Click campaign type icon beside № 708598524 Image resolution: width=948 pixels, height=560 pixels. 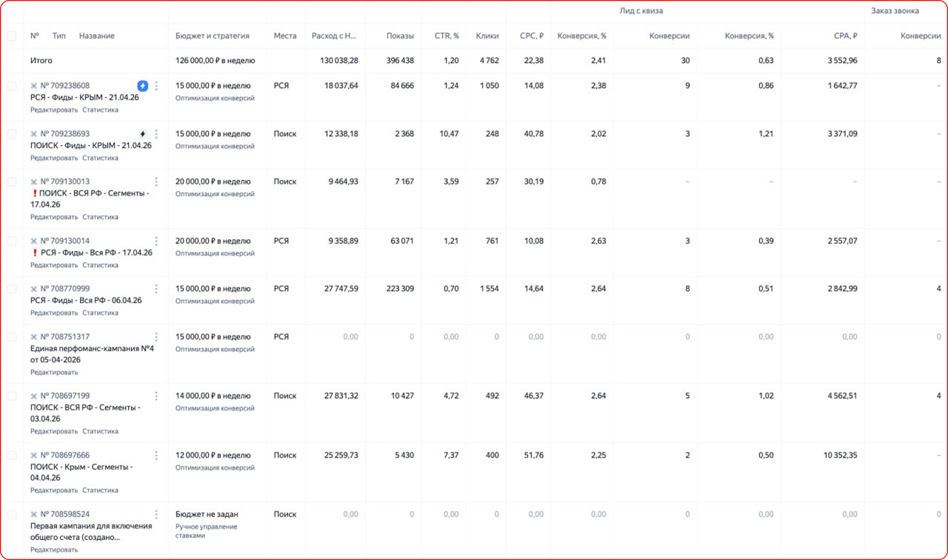(34, 514)
